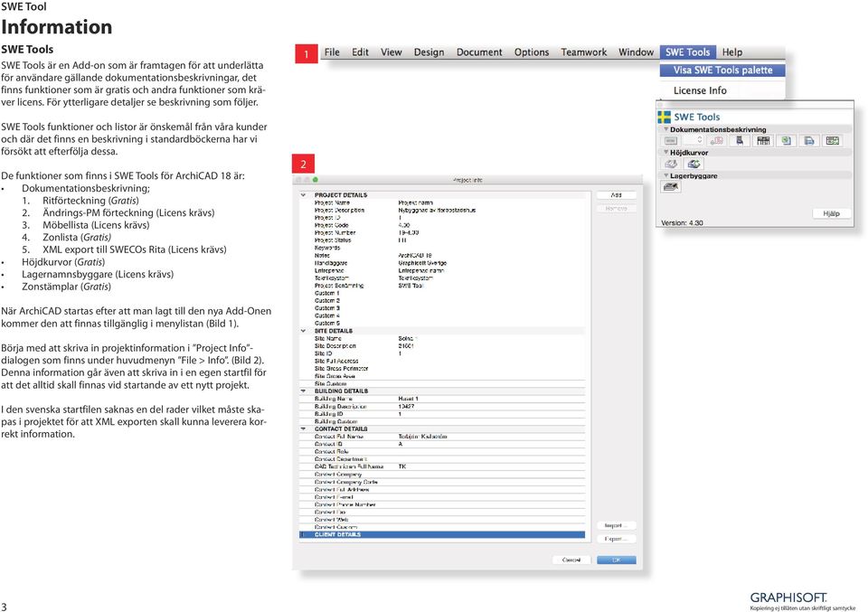Open the Design menu

[x=429, y=52]
